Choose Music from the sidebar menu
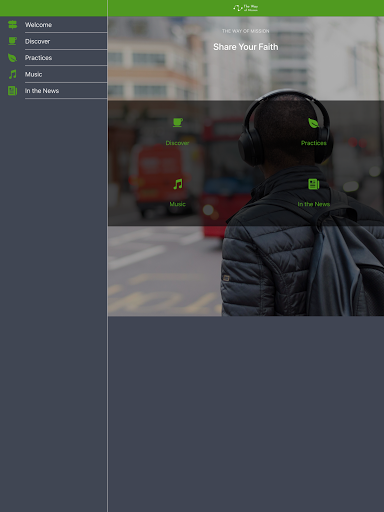384x512 pixels. coord(53,74)
